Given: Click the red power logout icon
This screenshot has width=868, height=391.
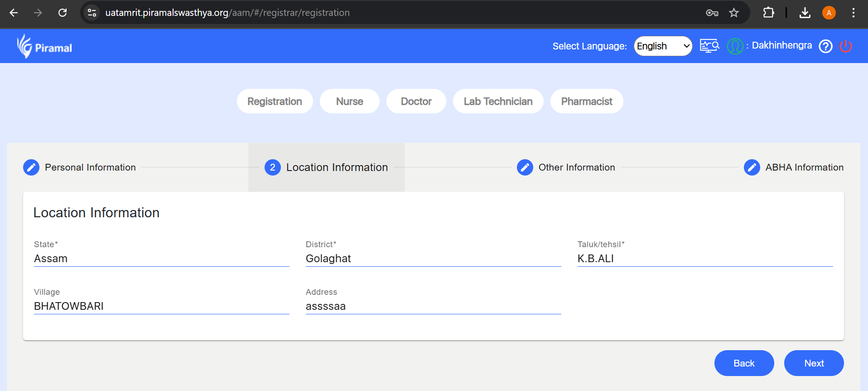Looking at the screenshot, I should click(x=845, y=46).
